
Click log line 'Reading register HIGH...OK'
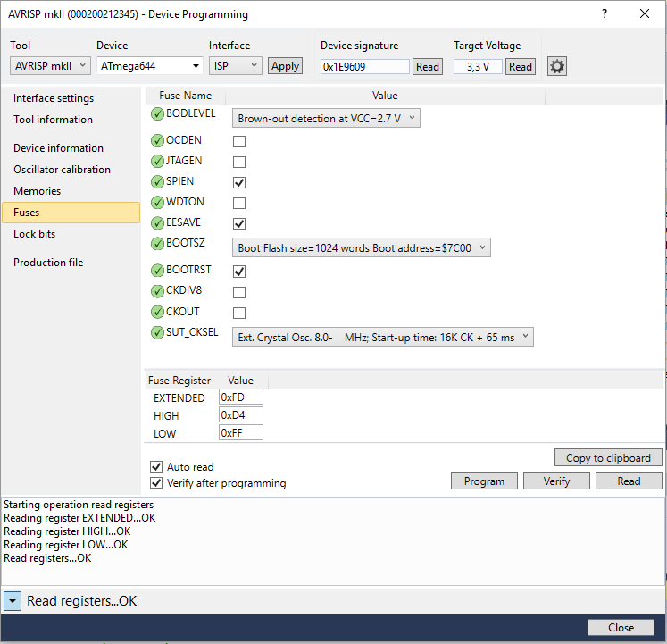tap(67, 531)
